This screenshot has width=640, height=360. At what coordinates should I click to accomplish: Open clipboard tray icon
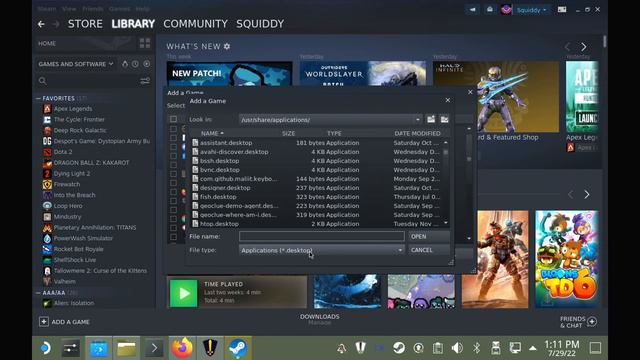(438, 348)
